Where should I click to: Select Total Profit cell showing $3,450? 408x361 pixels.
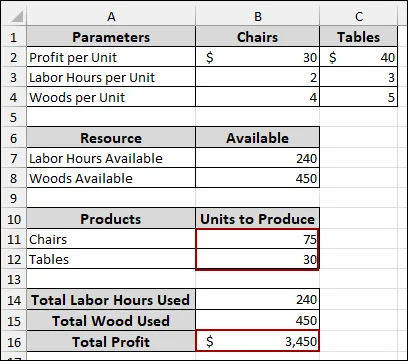point(257,341)
